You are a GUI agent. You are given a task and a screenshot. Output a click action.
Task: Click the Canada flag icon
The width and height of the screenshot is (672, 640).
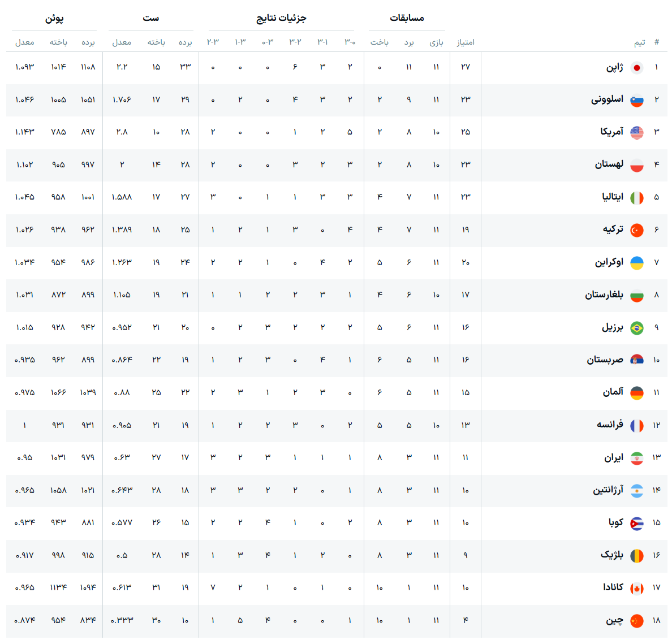637,589
